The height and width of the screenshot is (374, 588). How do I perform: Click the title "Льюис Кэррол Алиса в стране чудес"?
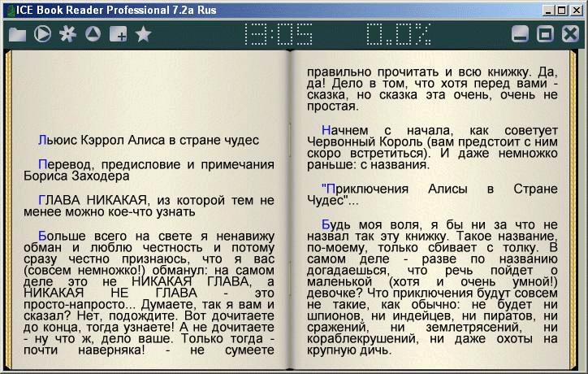pyautogui.click(x=149, y=141)
